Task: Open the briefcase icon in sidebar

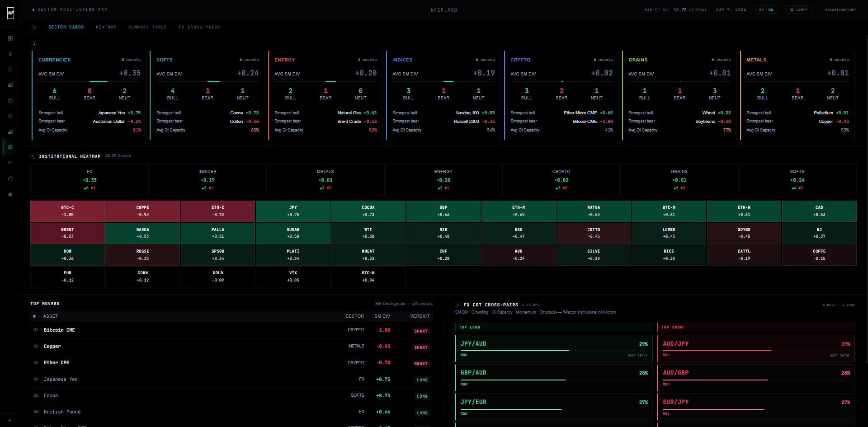Action: (10, 195)
